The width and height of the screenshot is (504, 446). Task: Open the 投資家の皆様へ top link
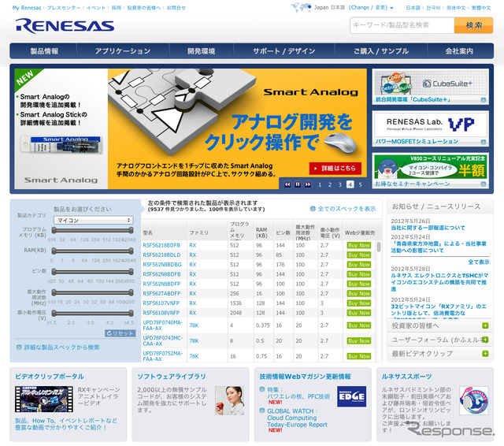click(x=143, y=8)
